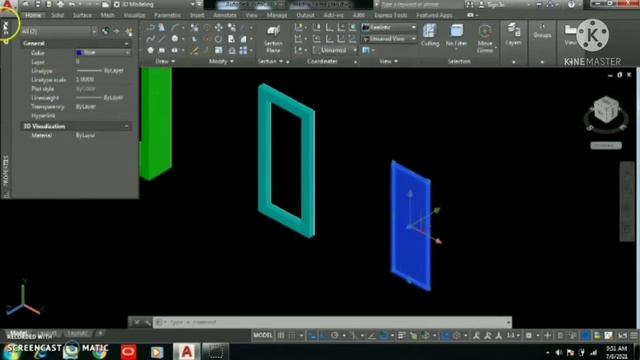Open the Layers panel button
The width and height of the screenshot is (640, 360).
point(513,35)
